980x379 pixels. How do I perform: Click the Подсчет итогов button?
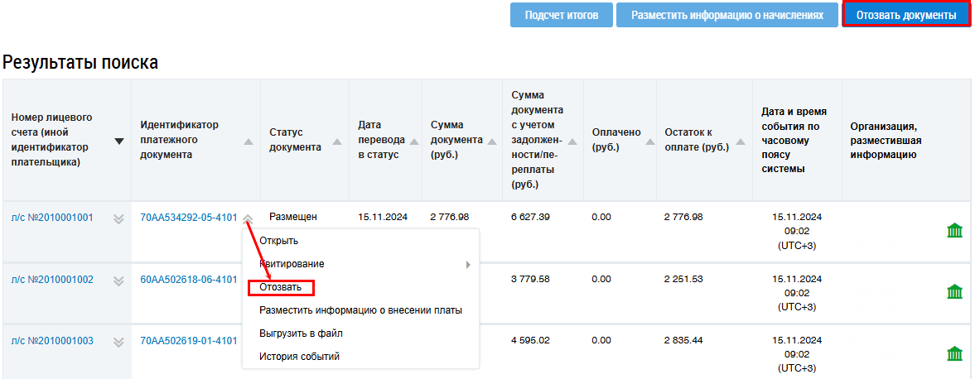tap(561, 15)
